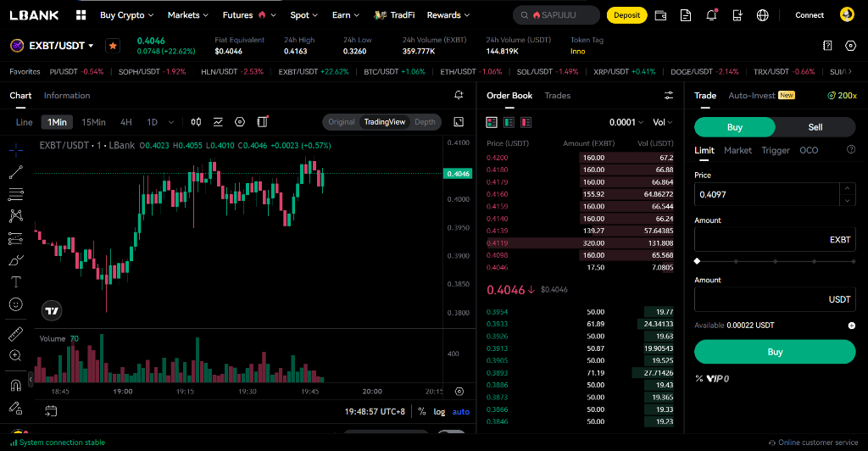The height and width of the screenshot is (451, 868).
Task: Open the emoji icons tool
Action: pos(16,304)
